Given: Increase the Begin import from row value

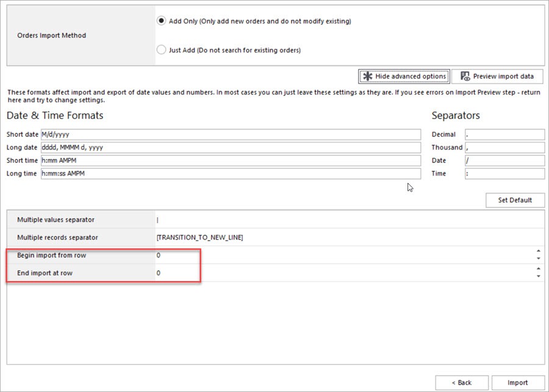Looking at the screenshot, I should 538,251.
